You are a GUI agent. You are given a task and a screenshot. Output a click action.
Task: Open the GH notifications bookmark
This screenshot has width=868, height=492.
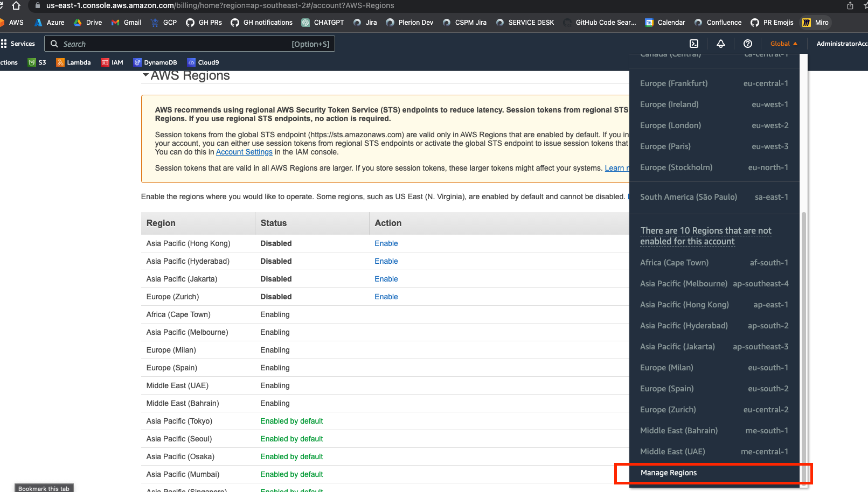coord(261,23)
